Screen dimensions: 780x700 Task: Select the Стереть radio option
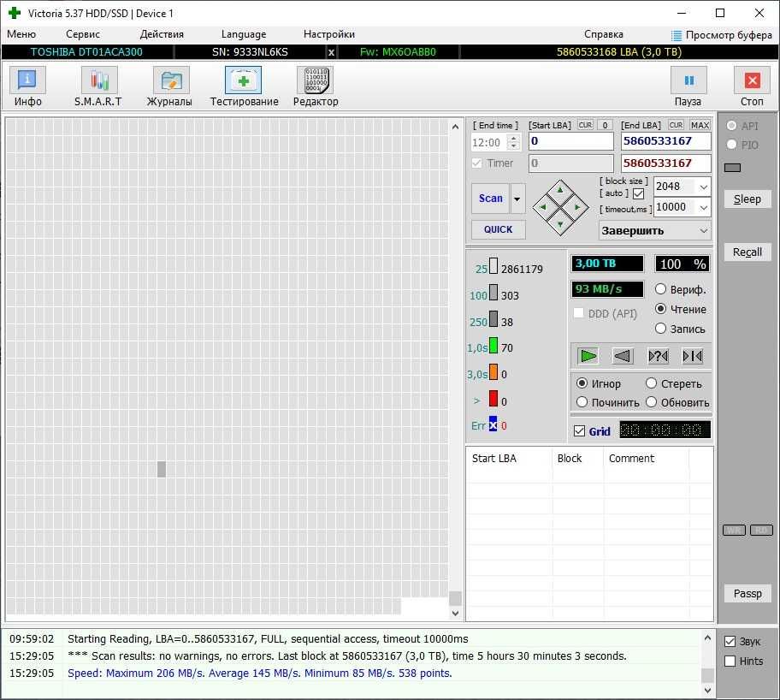click(x=651, y=383)
